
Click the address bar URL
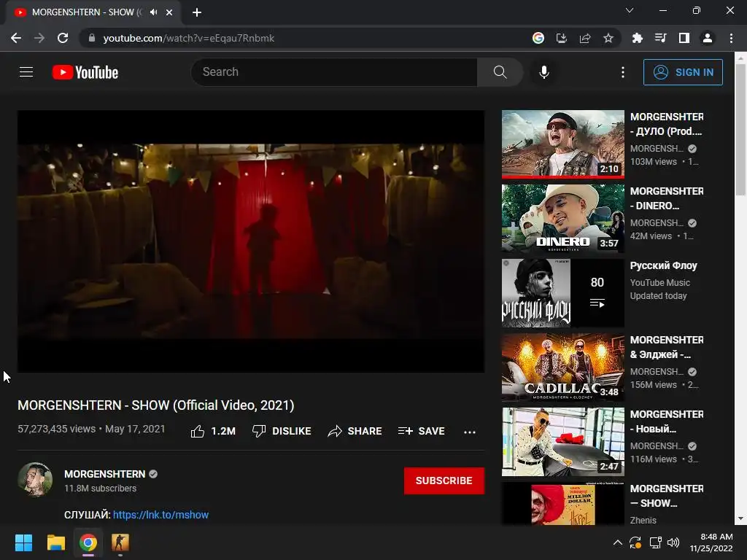189,38
